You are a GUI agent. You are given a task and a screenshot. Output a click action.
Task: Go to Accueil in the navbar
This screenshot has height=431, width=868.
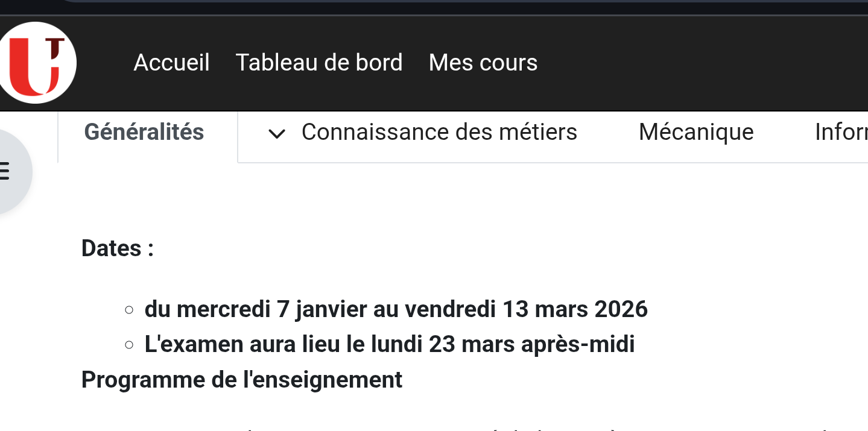pyautogui.click(x=171, y=63)
